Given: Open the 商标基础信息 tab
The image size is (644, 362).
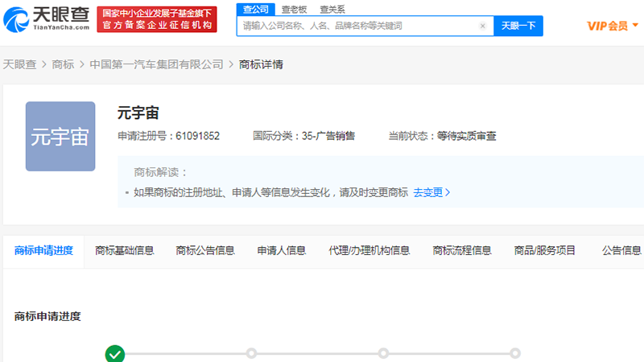Looking at the screenshot, I should point(125,250).
